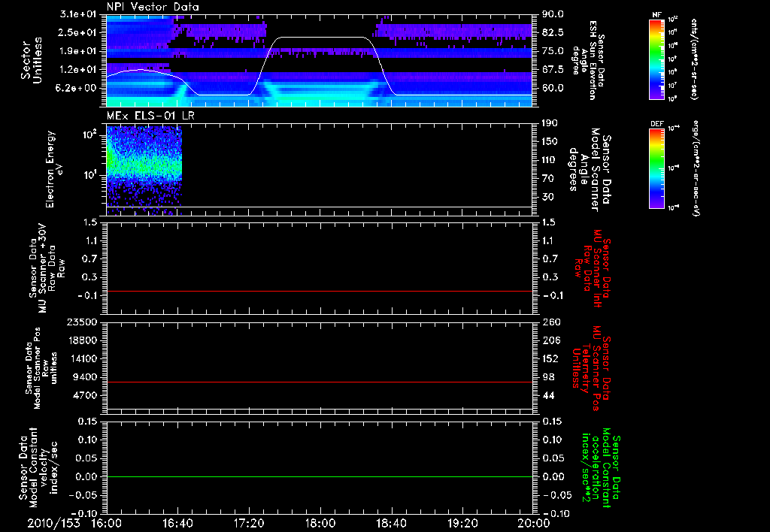The image size is (770, 532).
Task: Click the "Sector Unitless" axis label
Action: point(32,60)
